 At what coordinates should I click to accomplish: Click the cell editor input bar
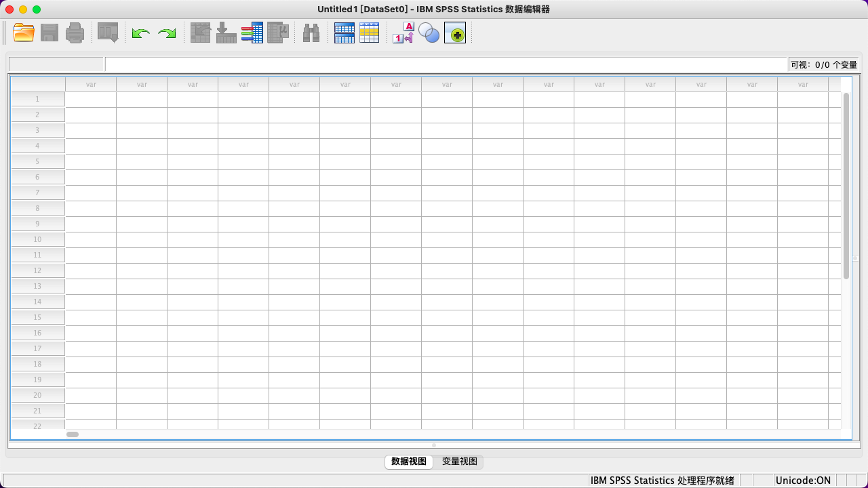(446, 64)
